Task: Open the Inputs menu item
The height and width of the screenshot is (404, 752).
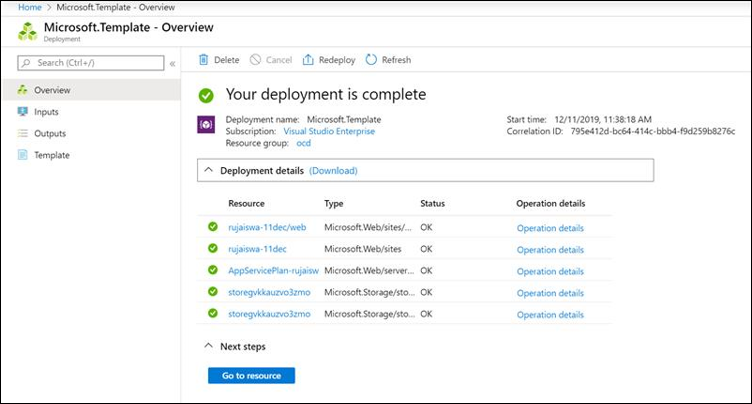Action: [x=46, y=112]
